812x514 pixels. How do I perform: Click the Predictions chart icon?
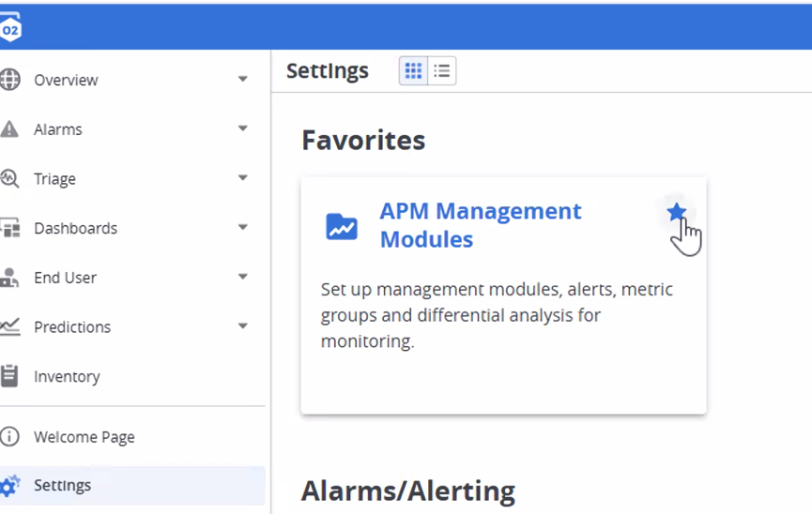coord(9,326)
